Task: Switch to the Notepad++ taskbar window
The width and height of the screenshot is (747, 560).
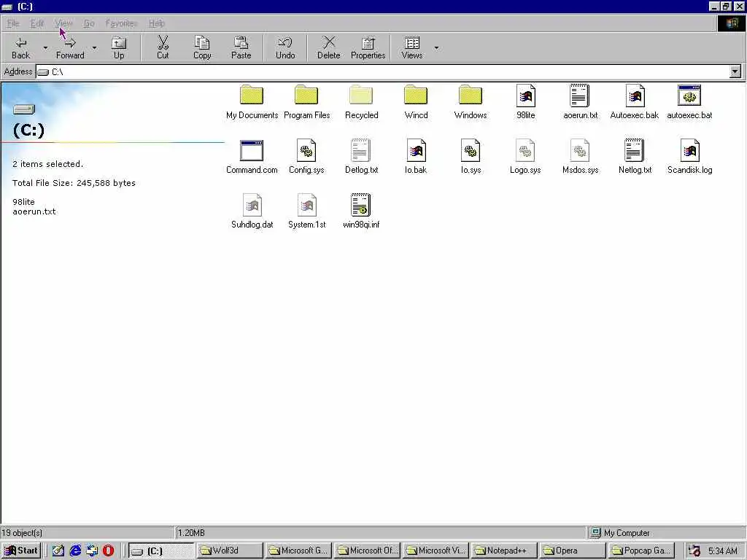Action: (x=504, y=551)
